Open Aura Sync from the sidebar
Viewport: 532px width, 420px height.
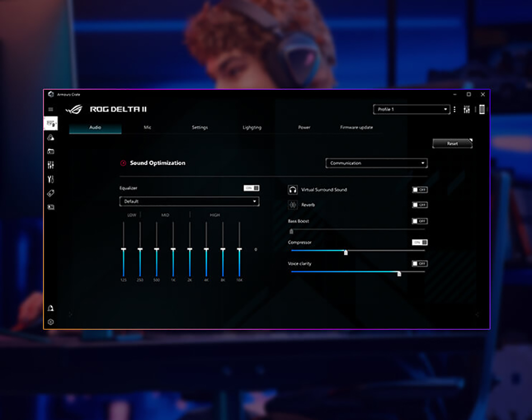(x=52, y=137)
